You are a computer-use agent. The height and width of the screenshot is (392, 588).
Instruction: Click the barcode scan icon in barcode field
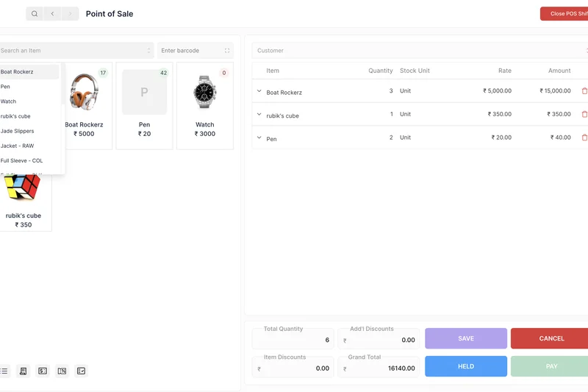point(226,51)
